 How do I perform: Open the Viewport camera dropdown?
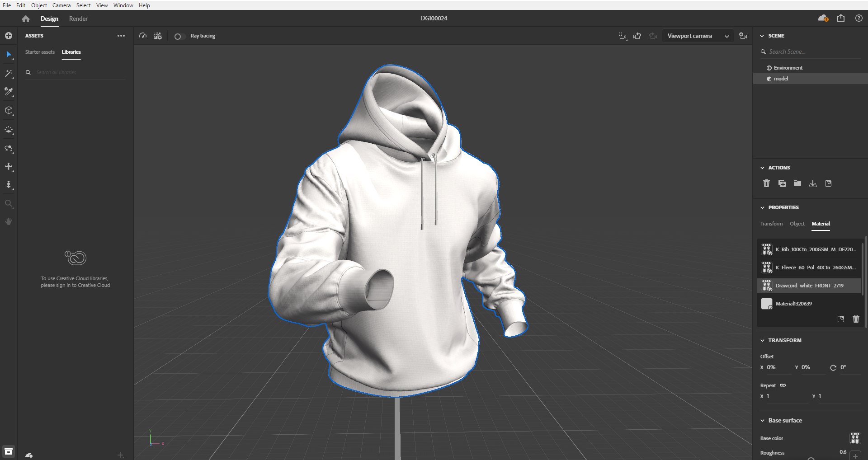click(x=698, y=36)
